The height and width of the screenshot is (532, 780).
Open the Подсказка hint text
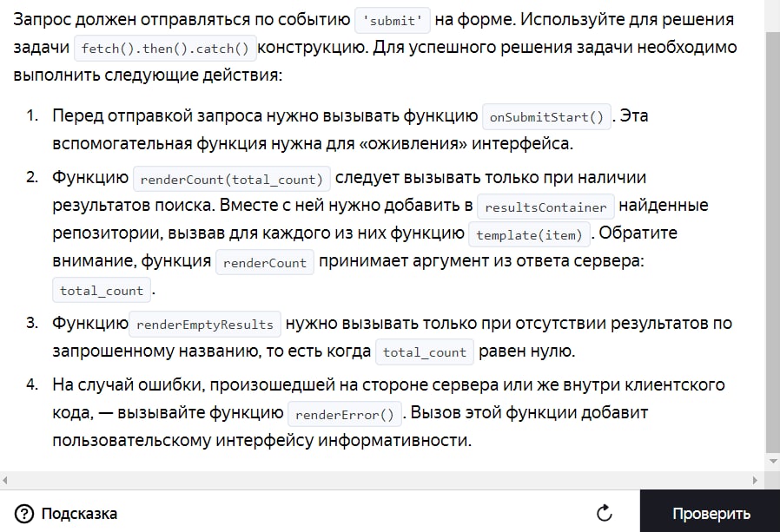click(79, 513)
